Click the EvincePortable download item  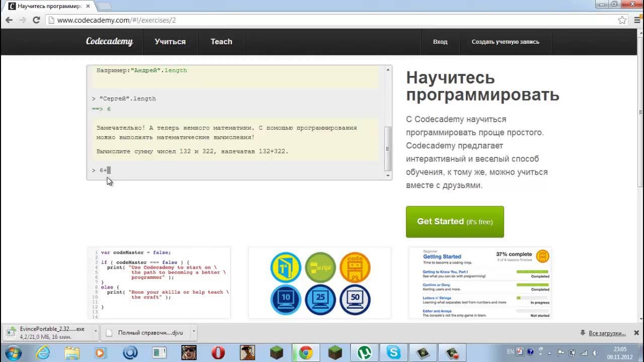coord(47,332)
